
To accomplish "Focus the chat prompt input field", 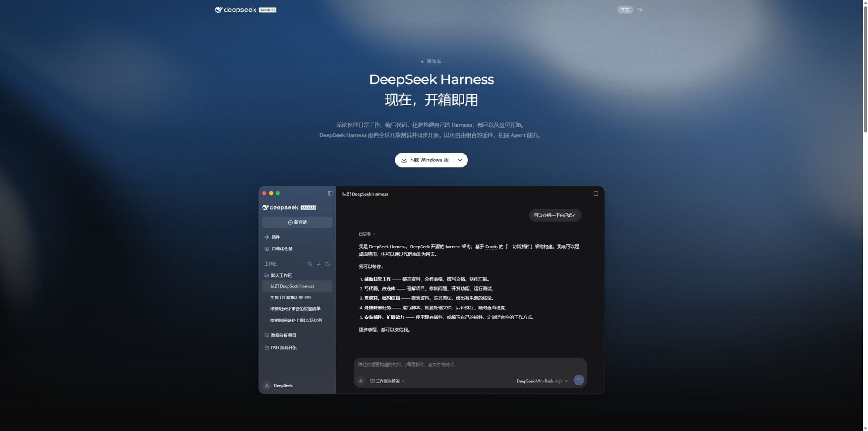I will [470, 365].
